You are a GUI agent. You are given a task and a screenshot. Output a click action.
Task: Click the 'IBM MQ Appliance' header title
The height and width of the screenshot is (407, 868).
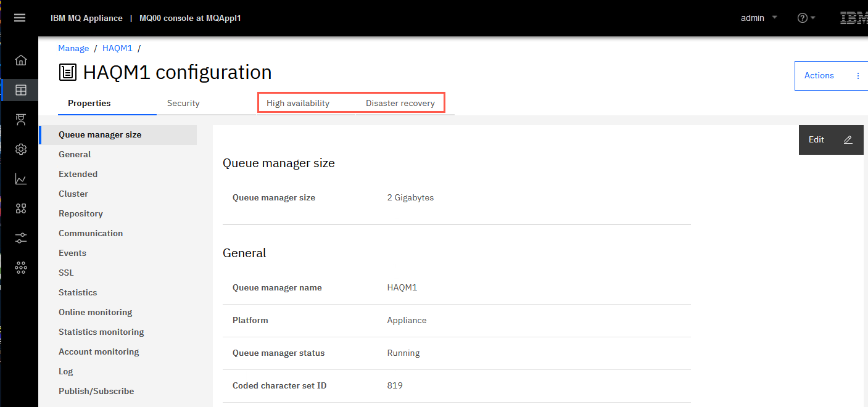(86, 18)
